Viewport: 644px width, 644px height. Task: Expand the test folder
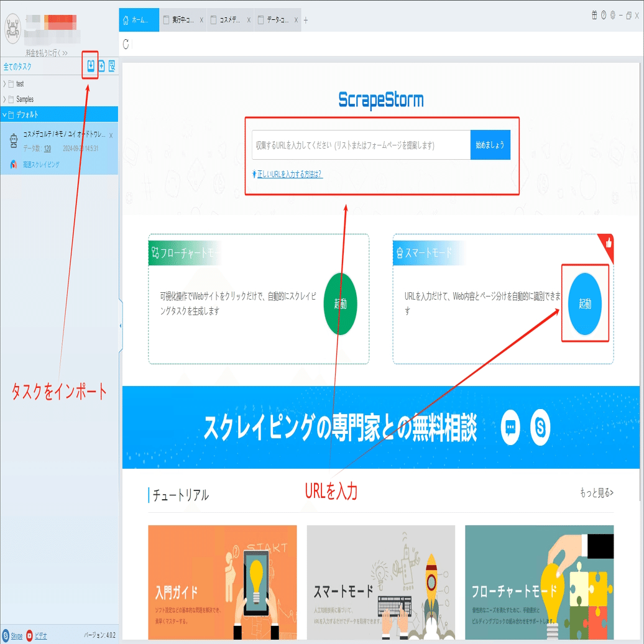(4, 84)
